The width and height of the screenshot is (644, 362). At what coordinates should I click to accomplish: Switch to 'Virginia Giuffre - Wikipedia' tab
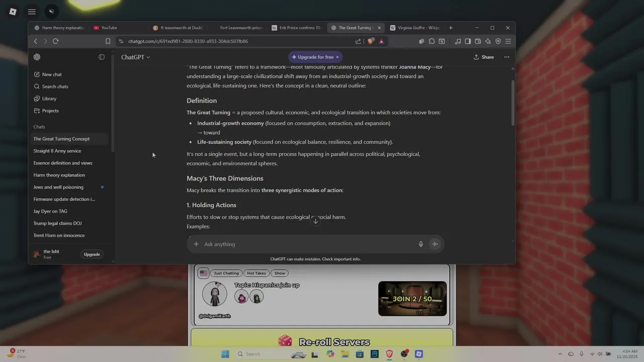point(416,28)
